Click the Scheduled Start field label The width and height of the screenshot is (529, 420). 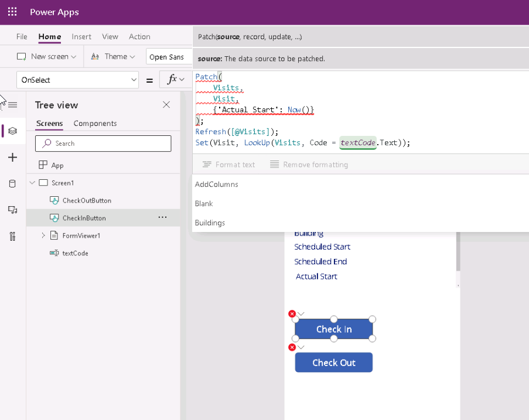(322, 247)
